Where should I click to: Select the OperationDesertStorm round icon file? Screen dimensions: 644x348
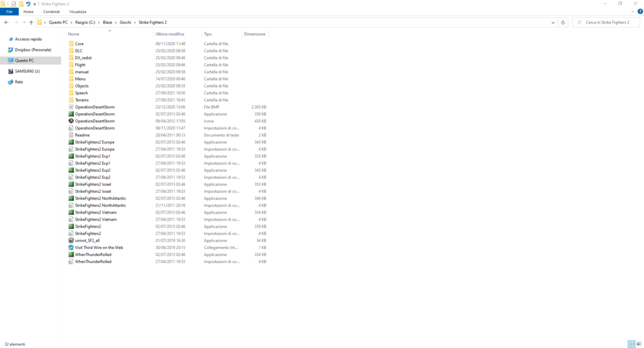pyautogui.click(x=71, y=121)
